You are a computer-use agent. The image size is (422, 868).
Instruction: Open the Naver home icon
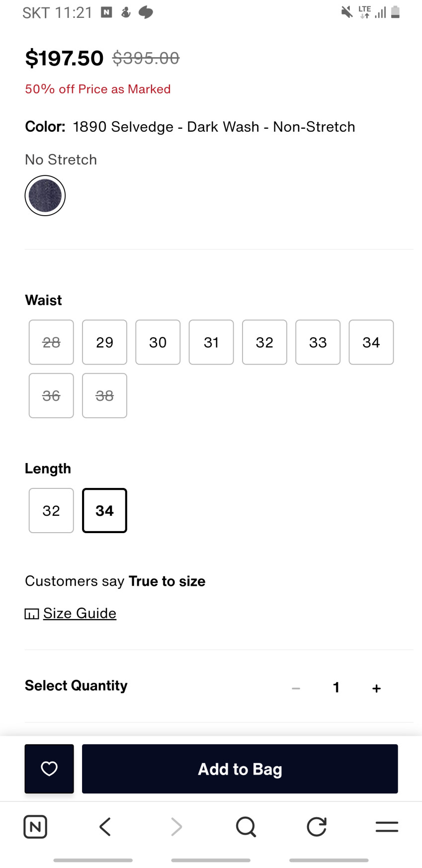(35, 827)
